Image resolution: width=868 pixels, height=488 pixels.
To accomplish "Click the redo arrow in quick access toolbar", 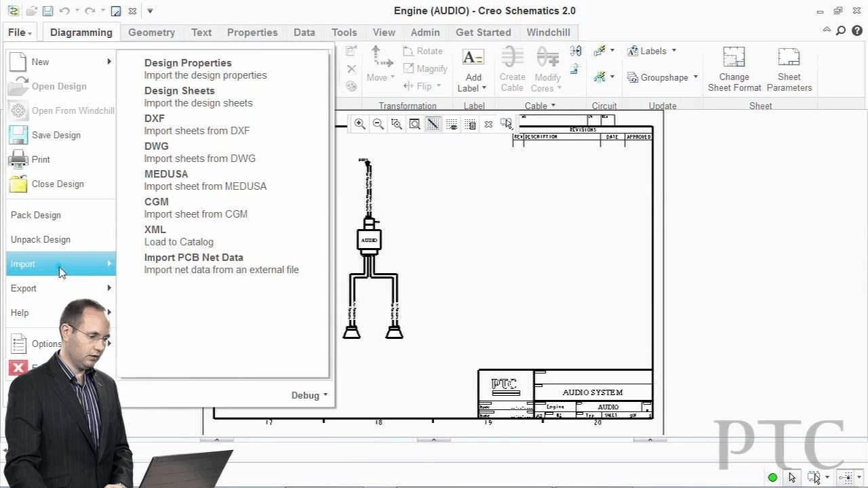I will click(90, 11).
